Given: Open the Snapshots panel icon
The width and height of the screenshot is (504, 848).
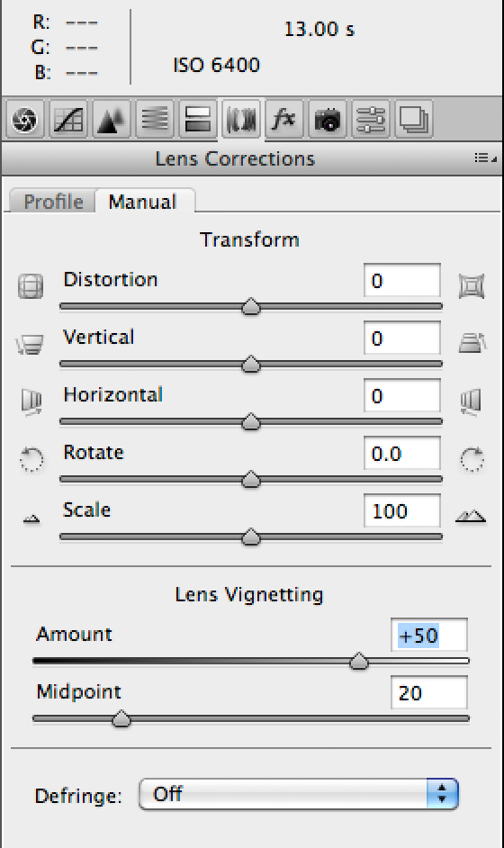Looking at the screenshot, I should pyautogui.click(x=414, y=120).
